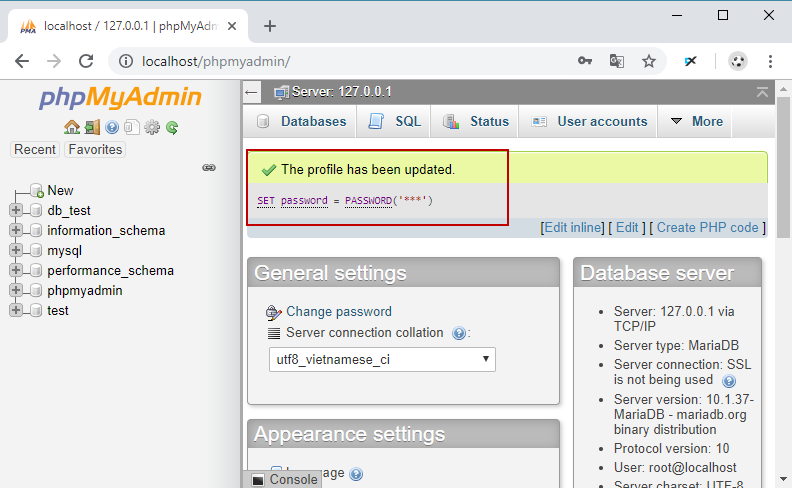Open Chrome three-dot menu

point(770,61)
